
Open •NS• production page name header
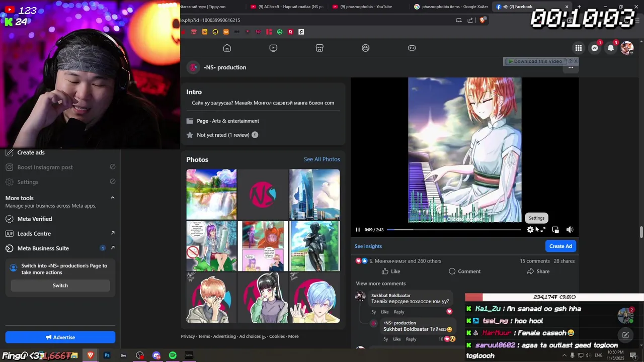click(x=225, y=67)
